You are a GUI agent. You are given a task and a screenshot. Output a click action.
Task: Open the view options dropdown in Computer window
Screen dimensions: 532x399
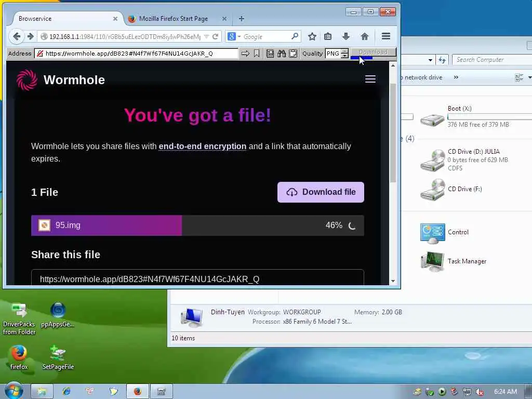529,78
